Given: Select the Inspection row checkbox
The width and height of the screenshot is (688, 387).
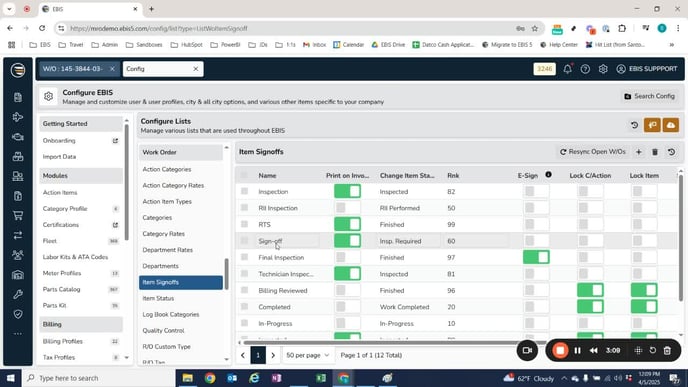Looking at the screenshot, I should (x=244, y=191).
